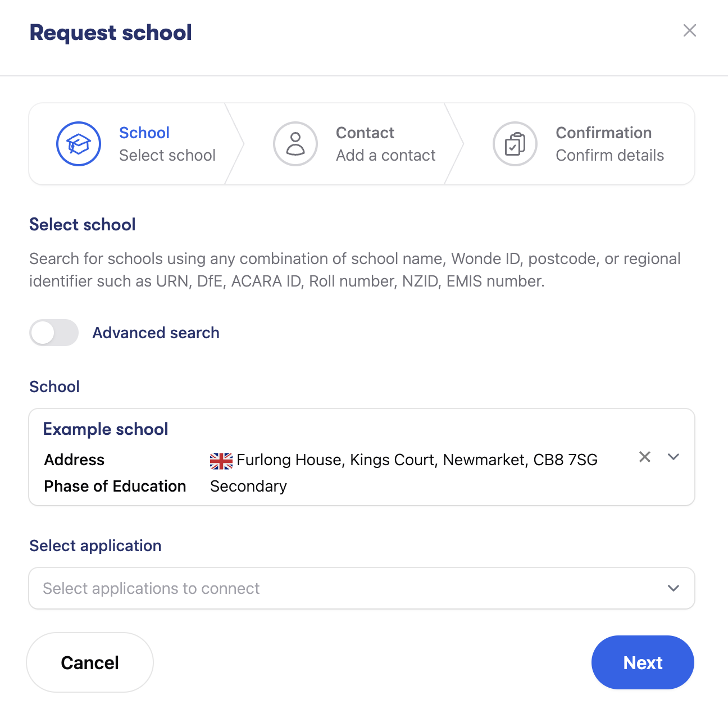This screenshot has width=728, height=727.
Task: Click the clipboard Confirmation step icon
Action: [x=515, y=144]
